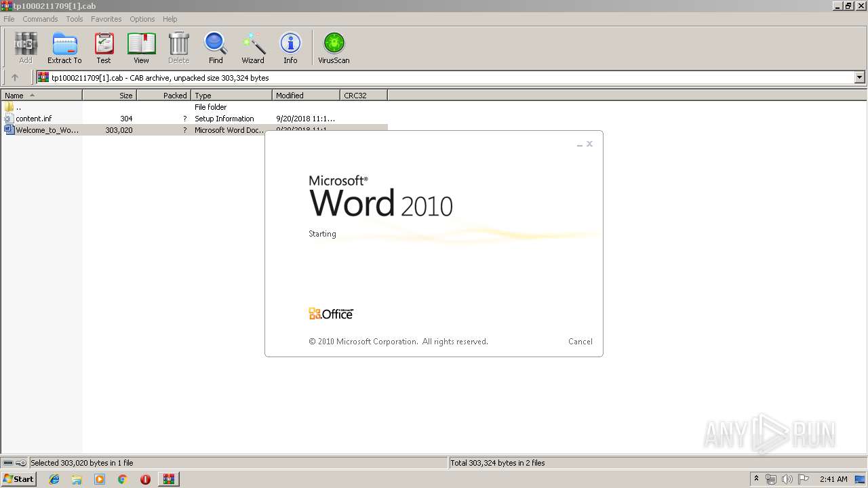Sort by Type column header
Screen dimensions: 868x488
tap(231, 96)
